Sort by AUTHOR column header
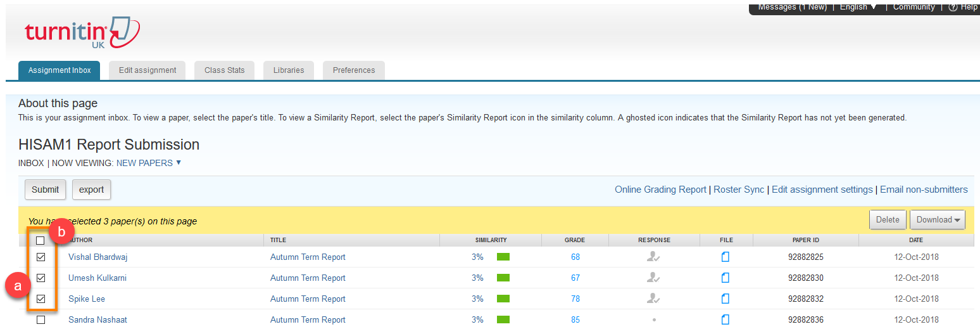This screenshot has height=329, width=980. coord(80,240)
